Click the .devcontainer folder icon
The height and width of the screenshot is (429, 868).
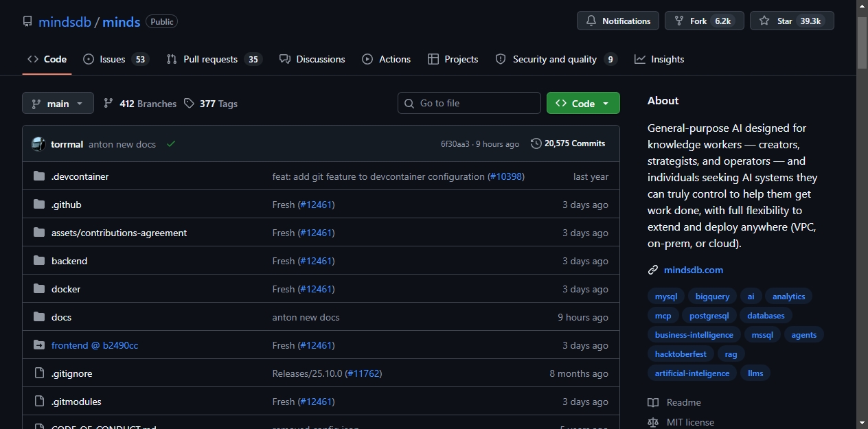tap(39, 176)
